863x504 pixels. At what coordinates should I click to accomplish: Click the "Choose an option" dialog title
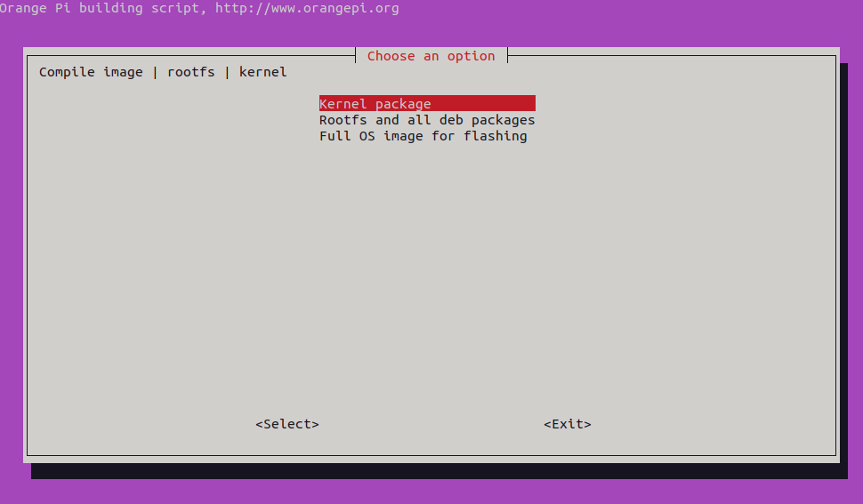pos(431,56)
